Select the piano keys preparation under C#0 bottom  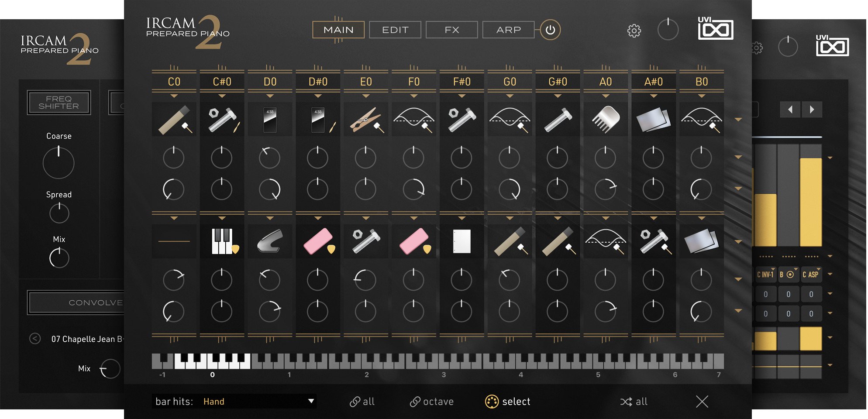pos(222,241)
